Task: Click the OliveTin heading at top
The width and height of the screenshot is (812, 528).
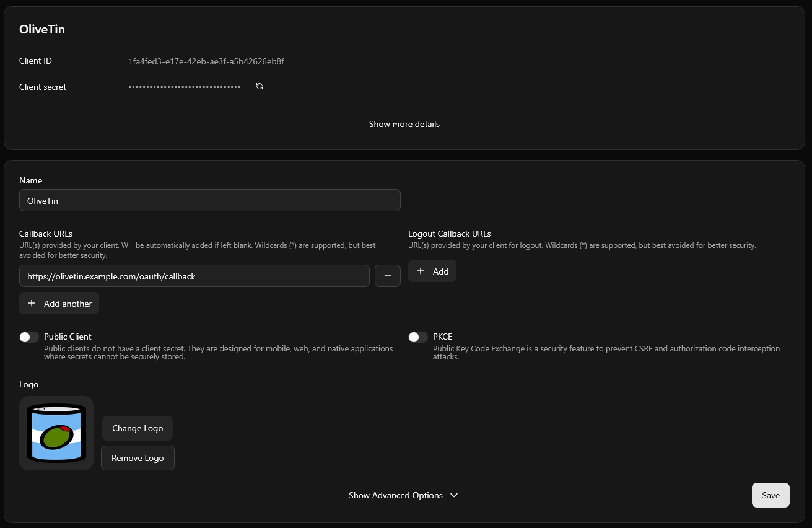Action: click(x=42, y=29)
